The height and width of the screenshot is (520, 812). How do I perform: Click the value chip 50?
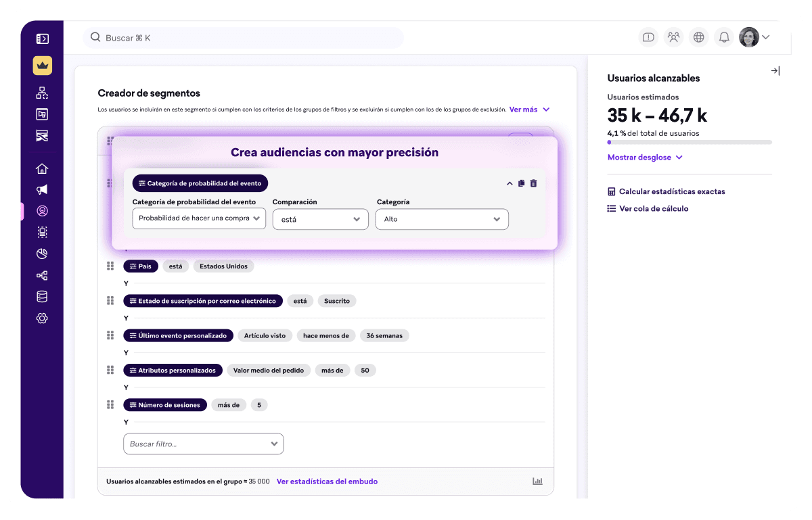[x=365, y=371]
